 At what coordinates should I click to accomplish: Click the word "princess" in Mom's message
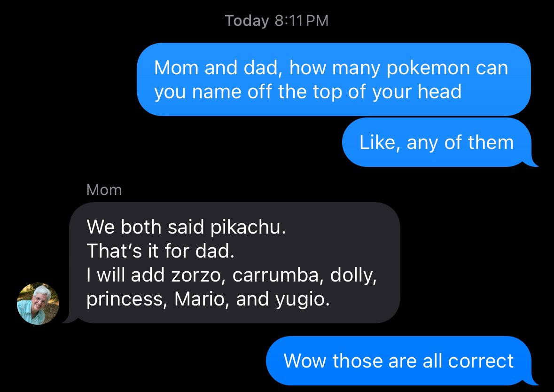coord(125,300)
